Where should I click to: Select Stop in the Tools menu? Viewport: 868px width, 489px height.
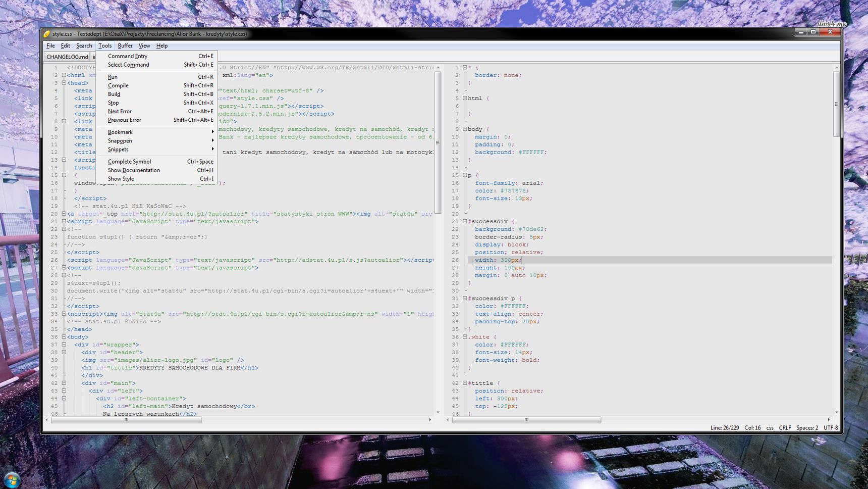tap(157, 103)
